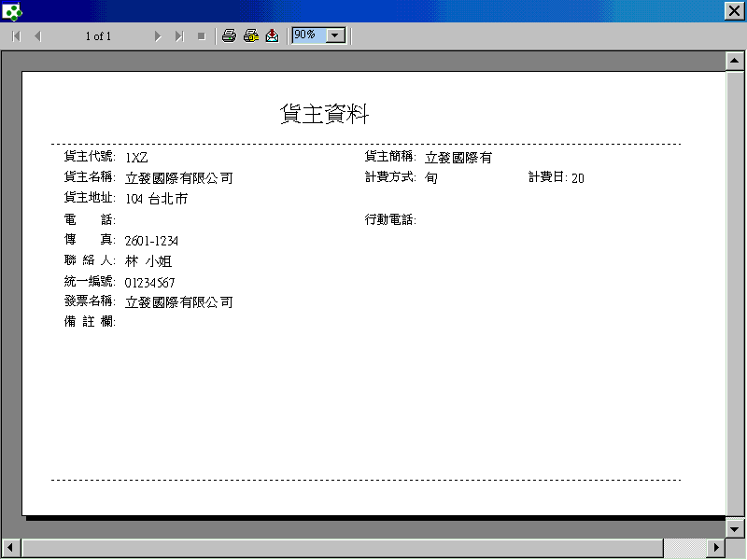Stop loading the report
The width and height of the screenshot is (747, 560).
[202, 36]
